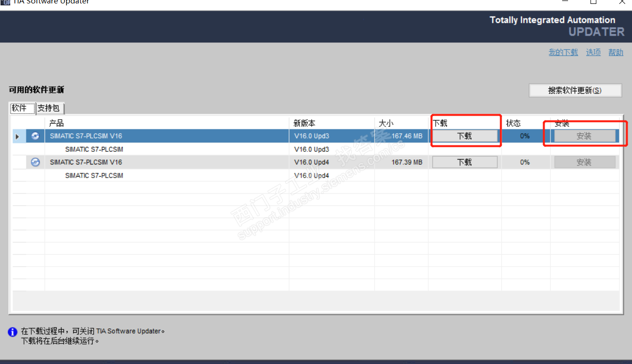
Task: Click the 167.39 MB size value
Action: (407, 162)
